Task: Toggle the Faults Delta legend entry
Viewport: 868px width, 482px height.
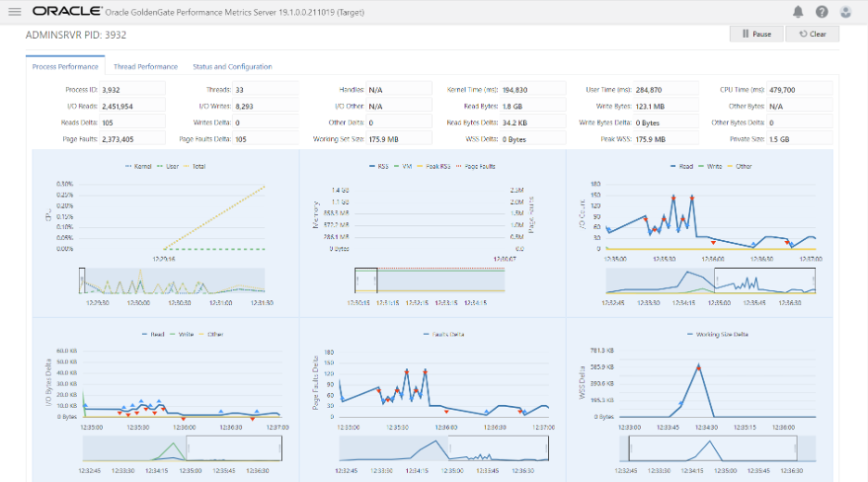Action: tap(444, 335)
